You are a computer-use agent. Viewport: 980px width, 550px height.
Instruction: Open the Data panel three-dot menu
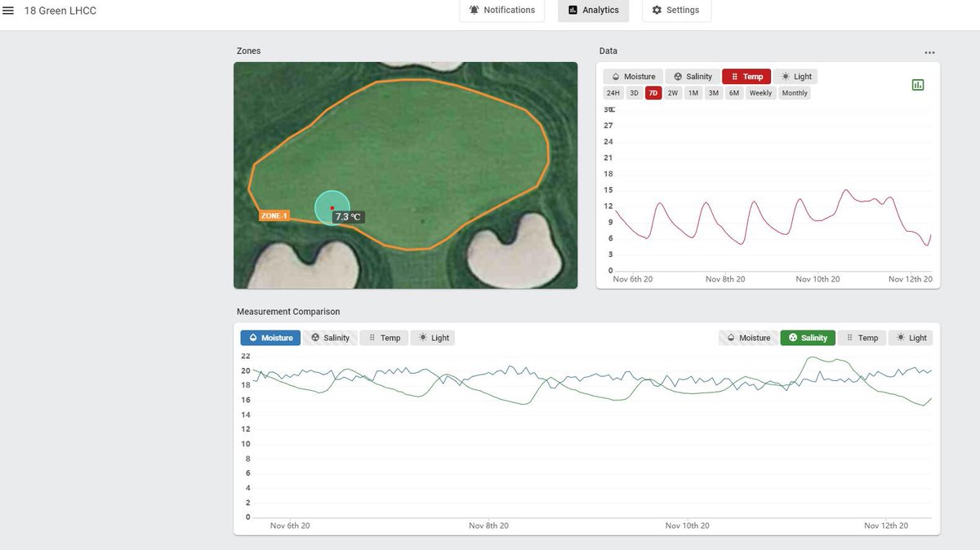pos(929,52)
